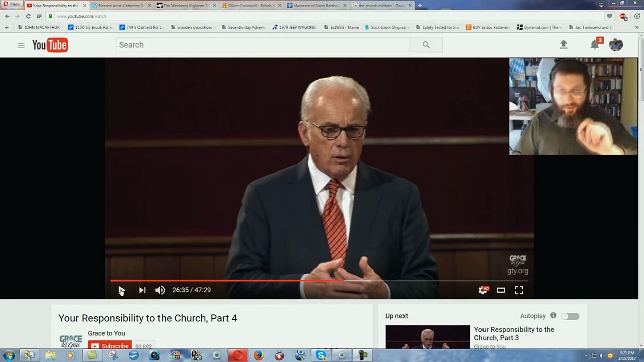Open the EatWild - Maine bookmark
This screenshot has width=644, height=362.
tap(341, 27)
